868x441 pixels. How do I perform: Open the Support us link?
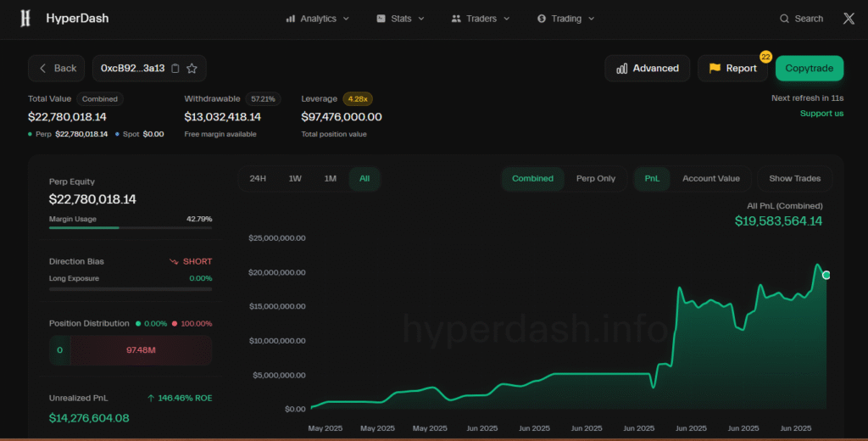pyautogui.click(x=821, y=114)
